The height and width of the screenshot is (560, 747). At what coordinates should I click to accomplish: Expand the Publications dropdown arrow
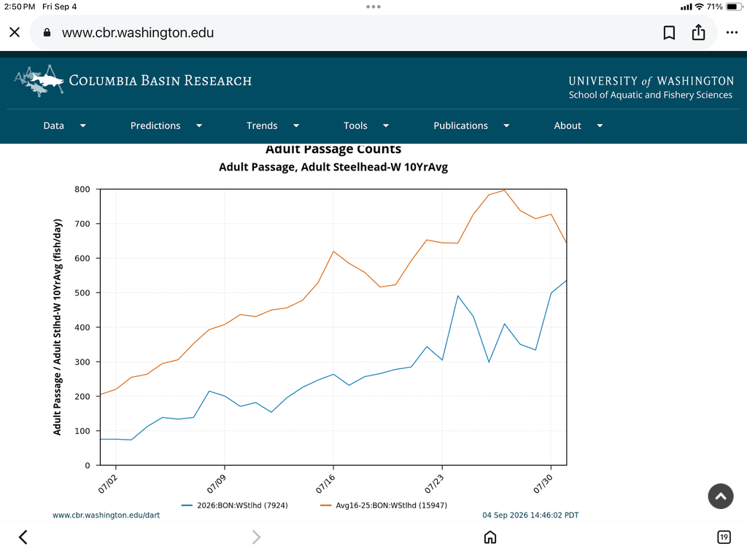(506, 125)
